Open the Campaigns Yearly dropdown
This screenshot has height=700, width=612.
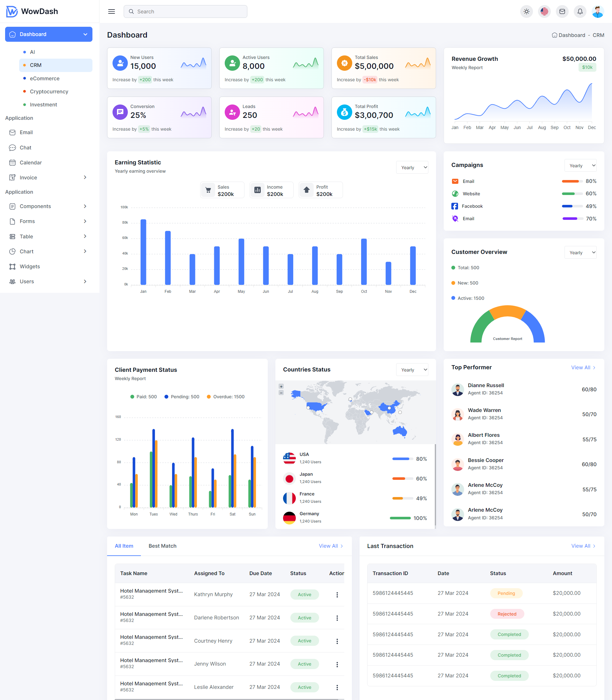[x=580, y=165]
